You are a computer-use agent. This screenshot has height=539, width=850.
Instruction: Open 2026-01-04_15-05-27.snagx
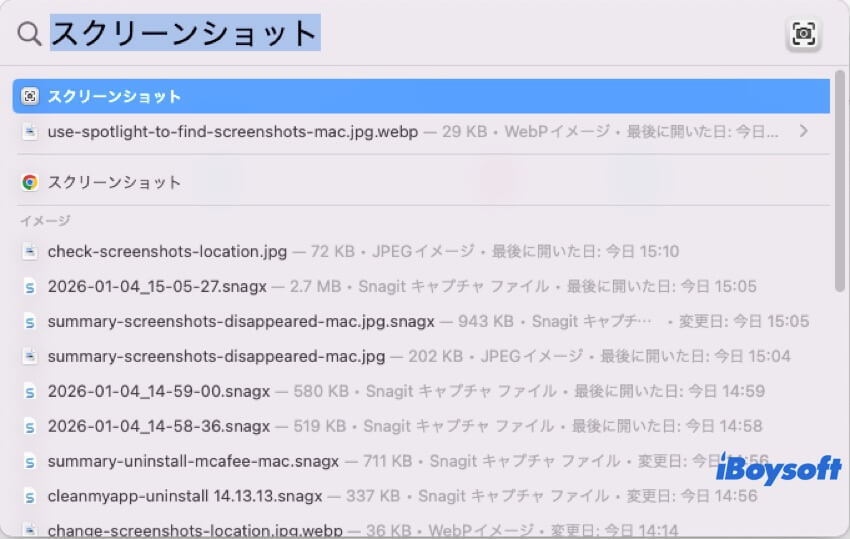[x=421, y=286]
